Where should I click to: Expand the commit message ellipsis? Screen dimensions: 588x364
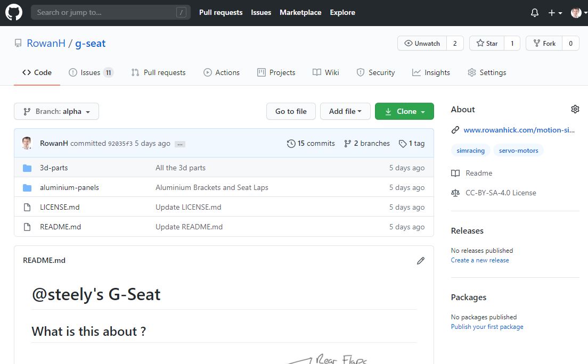pos(180,144)
